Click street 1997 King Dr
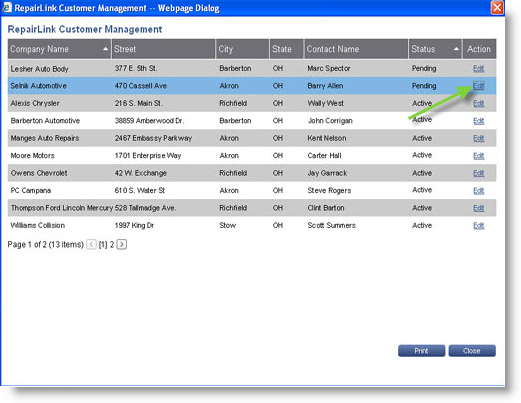The image size is (521, 403). (134, 225)
